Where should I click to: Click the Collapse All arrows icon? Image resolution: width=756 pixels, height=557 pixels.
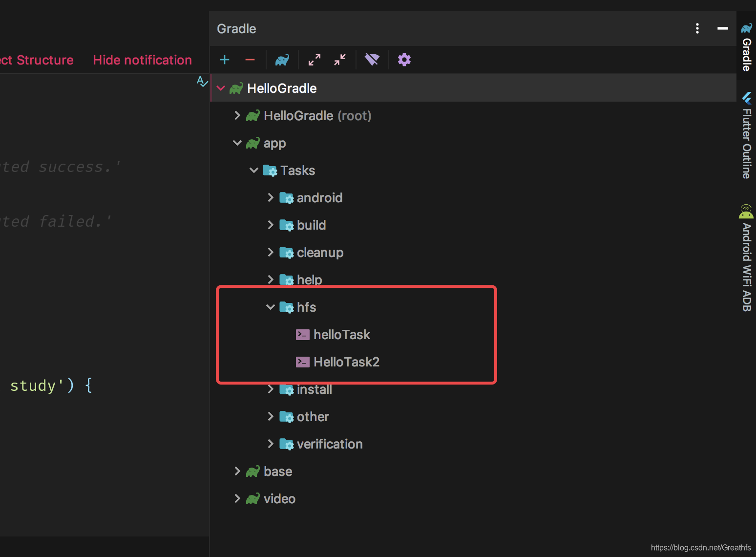tap(340, 60)
